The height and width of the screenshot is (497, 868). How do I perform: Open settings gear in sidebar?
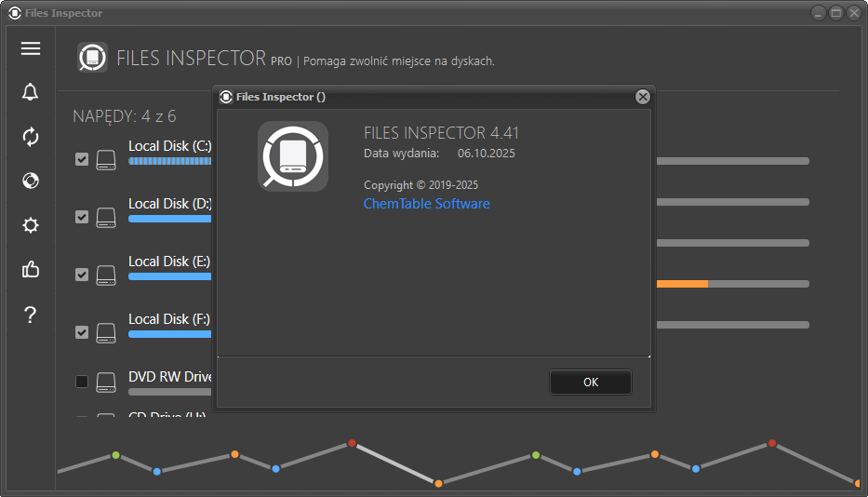click(x=31, y=225)
